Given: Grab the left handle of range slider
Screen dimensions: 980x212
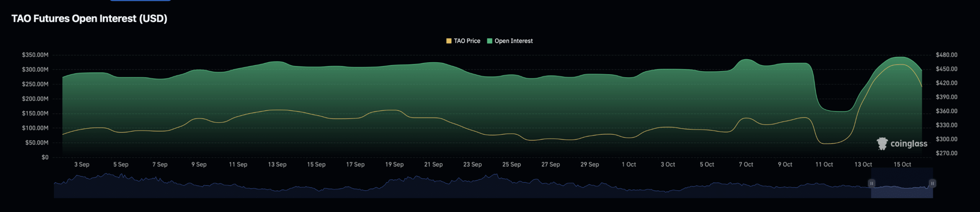Looking at the screenshot, I should coord(871,183).
